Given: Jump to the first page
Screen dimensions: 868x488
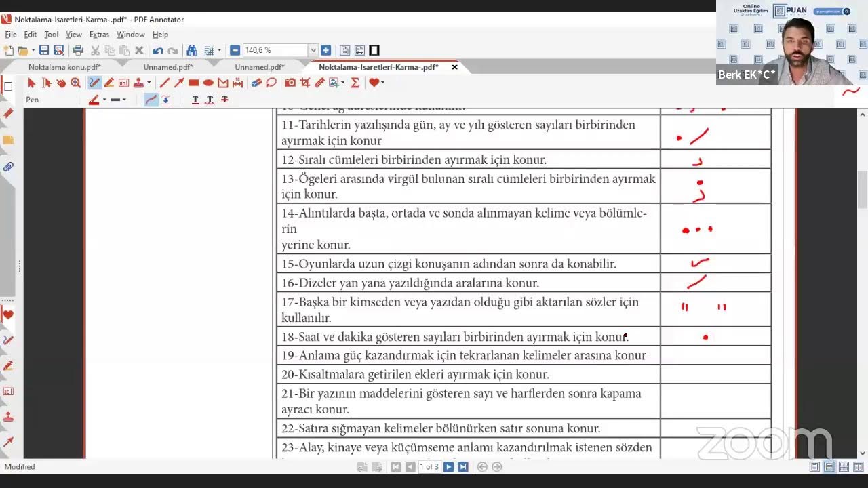Looking at the screenshot, I should click(x=396, y=467).
